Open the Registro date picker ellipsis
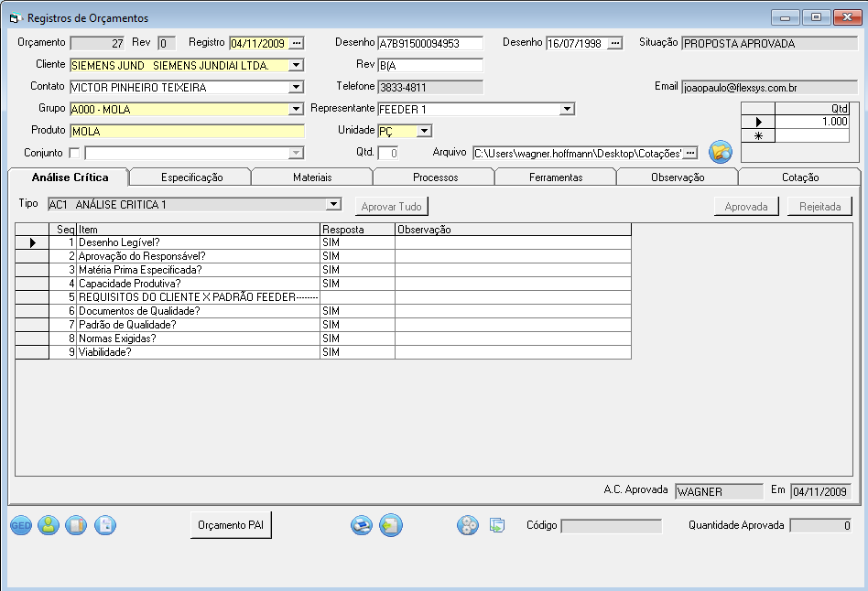 tap(297, 43)
